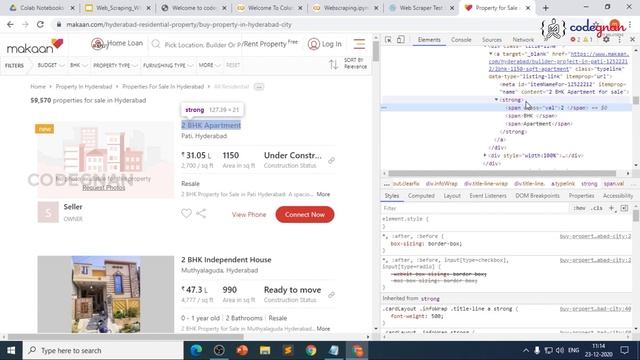The width and height of the screenshot is (640, 360).
Task: Click the Elements panel horizontal scrollbar
Action: click(x=502, y=173)
